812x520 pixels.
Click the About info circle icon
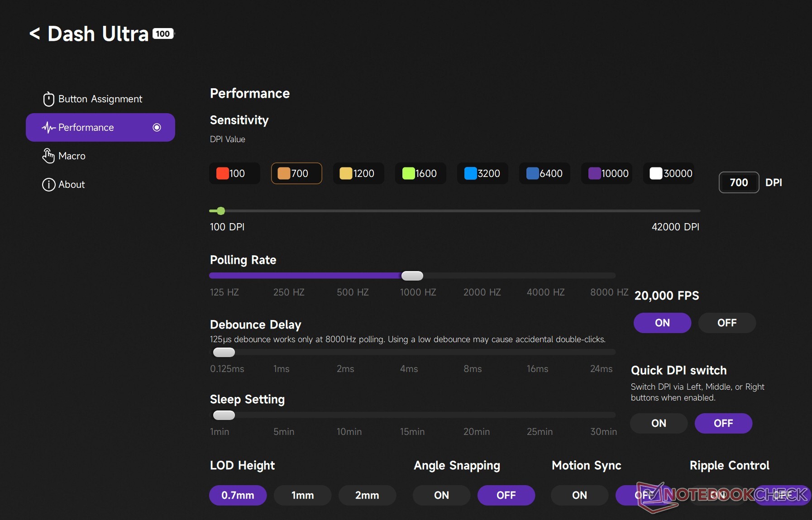tap(48, 185)
